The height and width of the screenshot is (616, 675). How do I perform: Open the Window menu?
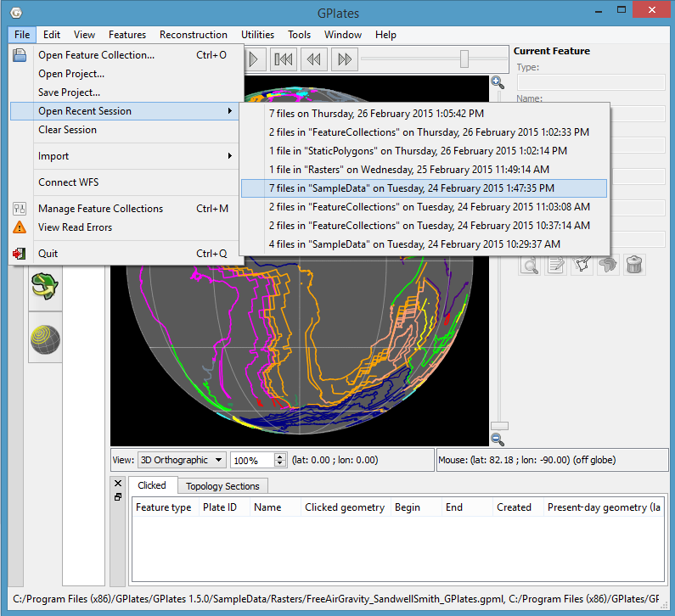[x=343, y=35]
